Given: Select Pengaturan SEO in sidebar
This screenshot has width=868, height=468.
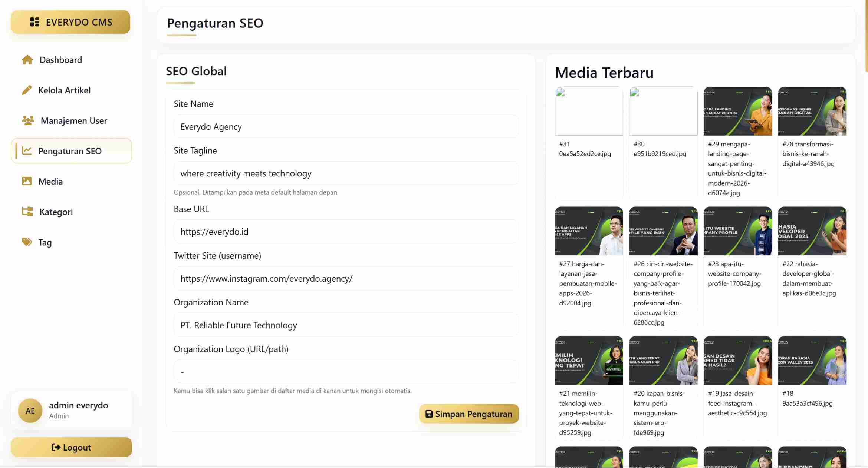Looking at the screenshot, I should [71, 151].
